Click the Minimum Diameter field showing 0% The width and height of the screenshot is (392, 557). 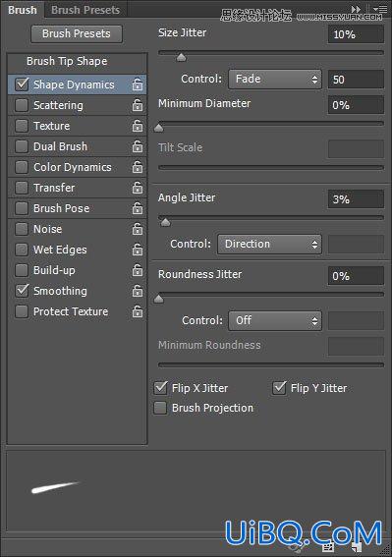pos(356,105)
